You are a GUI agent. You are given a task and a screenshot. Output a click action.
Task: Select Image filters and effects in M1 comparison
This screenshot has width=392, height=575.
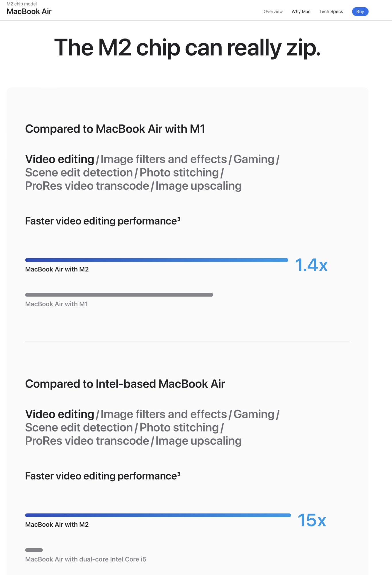[163, 159]
